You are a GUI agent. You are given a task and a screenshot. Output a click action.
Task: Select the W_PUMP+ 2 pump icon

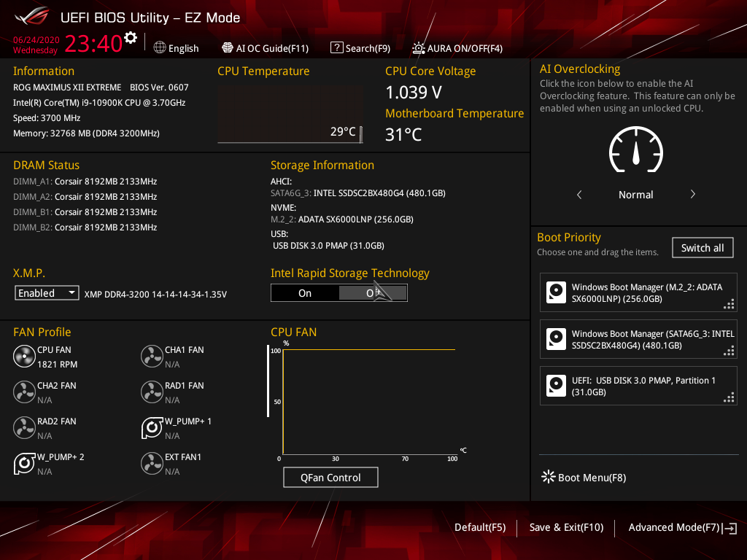(24, 463)
